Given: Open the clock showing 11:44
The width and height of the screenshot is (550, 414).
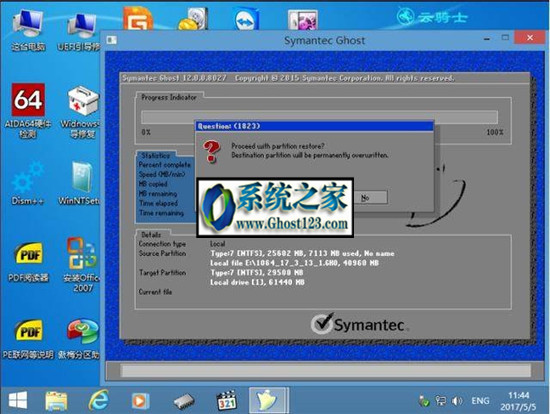Looking at the screenshot, I should click(x=518, y=401).
